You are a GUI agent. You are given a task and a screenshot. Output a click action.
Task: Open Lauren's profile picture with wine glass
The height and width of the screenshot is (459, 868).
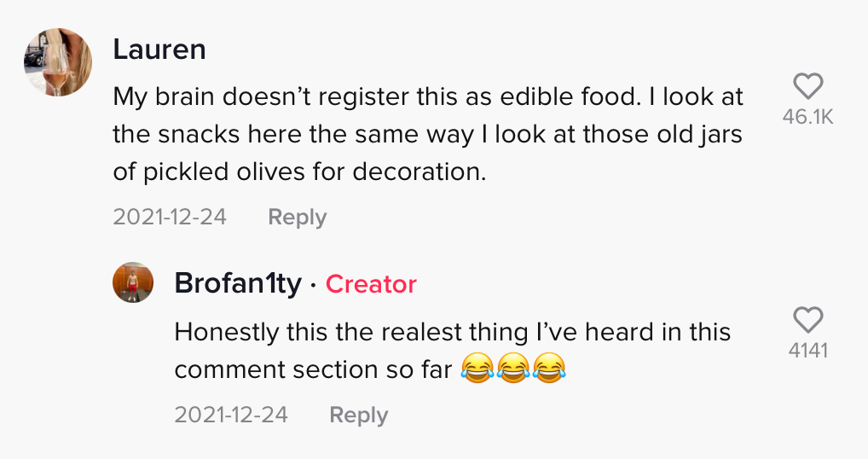pyautogui.click(x=58, y=62)
